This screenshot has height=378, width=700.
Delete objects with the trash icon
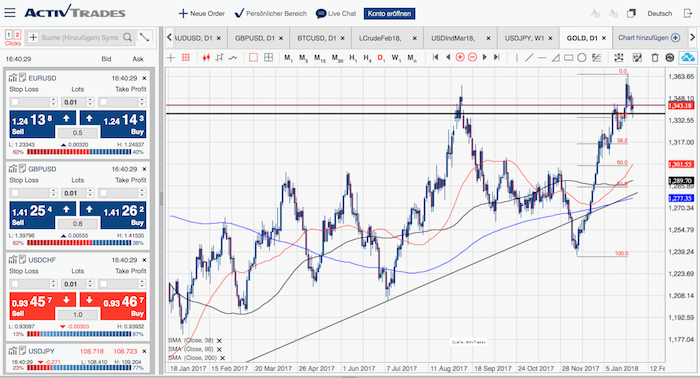click(x=654, y=58)
